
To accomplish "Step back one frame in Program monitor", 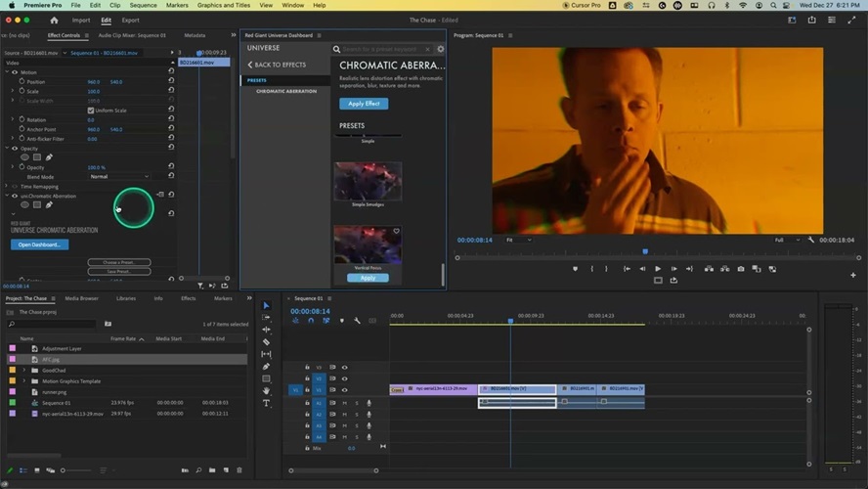I will [x=642, y=269].
